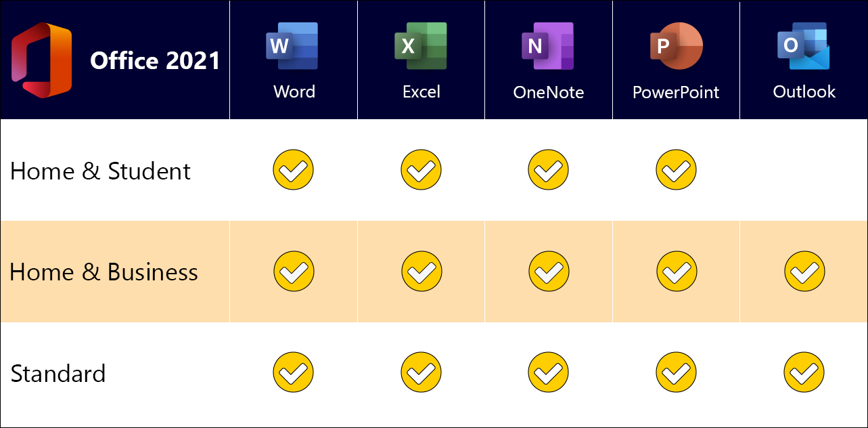Click the Excel app icon
This screenshot has width=868, height=428.
tap(421, 46)
